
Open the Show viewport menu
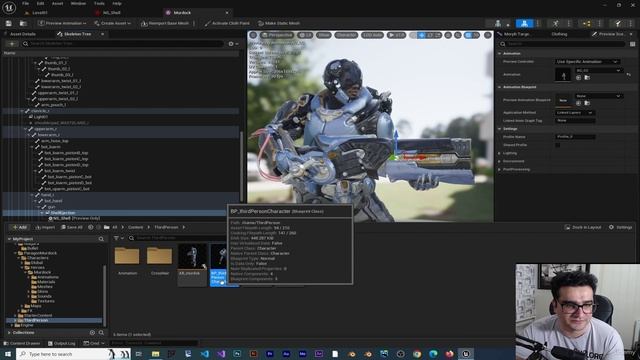point(324,35)
